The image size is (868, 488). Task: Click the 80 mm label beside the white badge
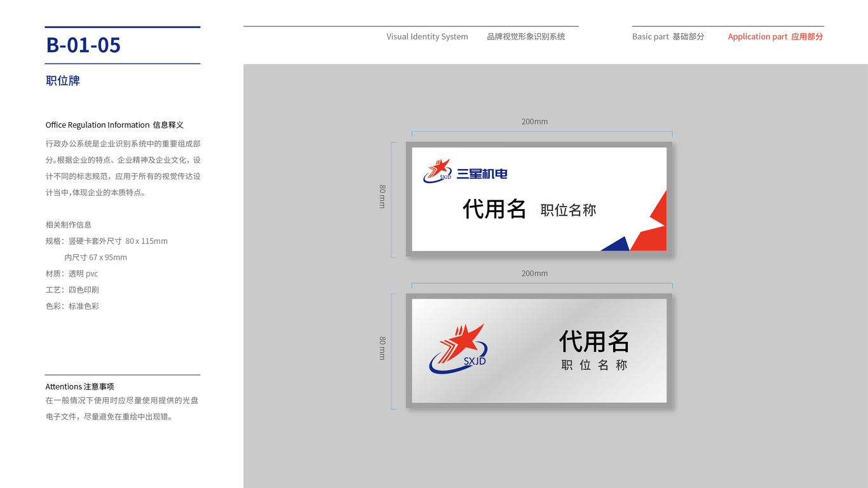383,196
